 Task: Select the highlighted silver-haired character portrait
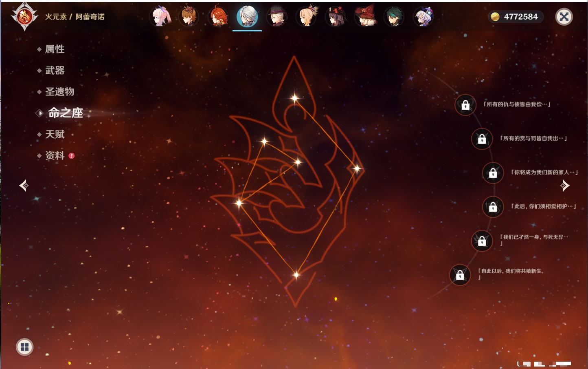(x=247, y=17)
